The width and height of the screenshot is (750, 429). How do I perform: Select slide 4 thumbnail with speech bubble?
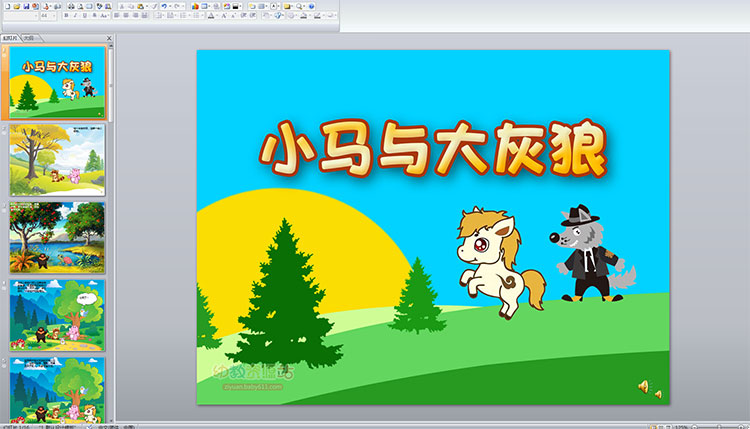point(57,315)
